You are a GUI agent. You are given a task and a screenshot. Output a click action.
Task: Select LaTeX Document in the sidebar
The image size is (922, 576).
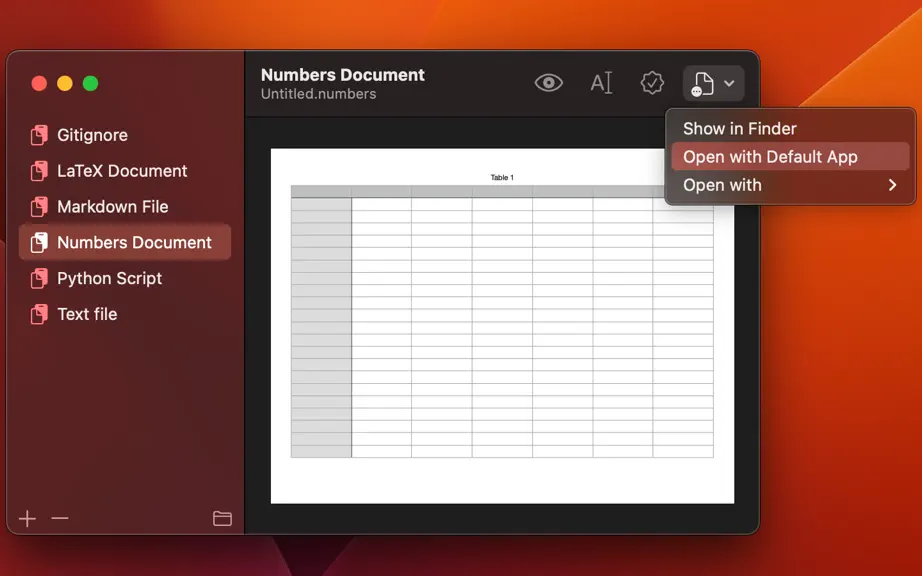click(125, 171)
